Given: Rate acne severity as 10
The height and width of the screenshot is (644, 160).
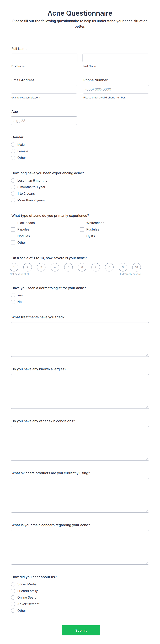Looking at the screenshot, I should coord(136,267).
